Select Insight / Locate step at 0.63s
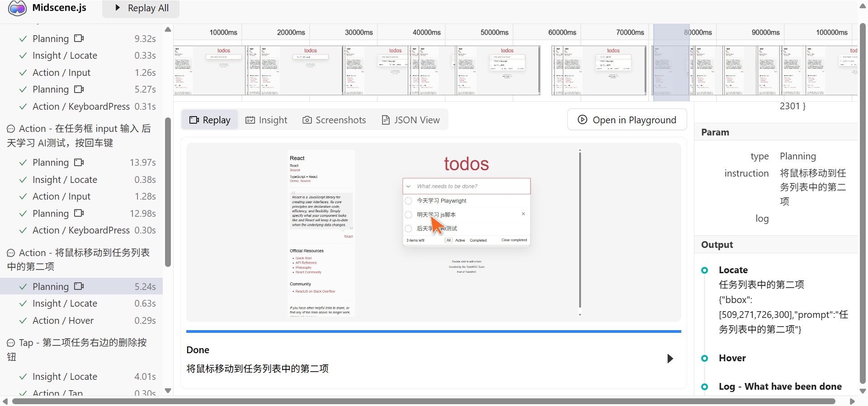The image size is (868, 406). [x=65, y=303]
